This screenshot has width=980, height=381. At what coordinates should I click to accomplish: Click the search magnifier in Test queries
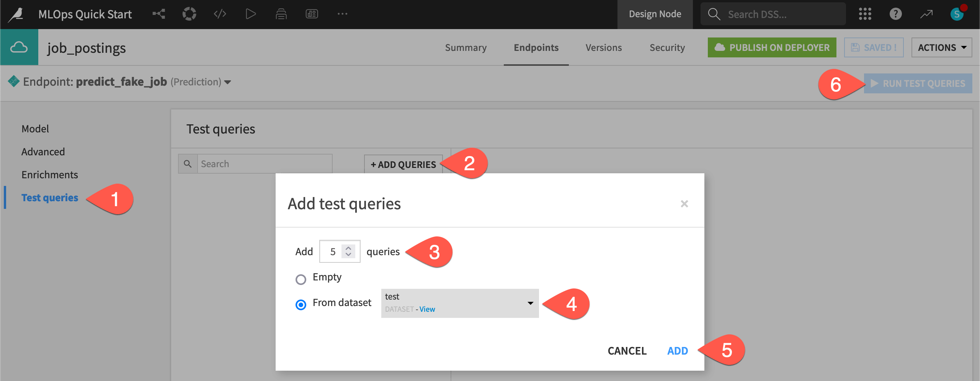click(x=188, y=164)
